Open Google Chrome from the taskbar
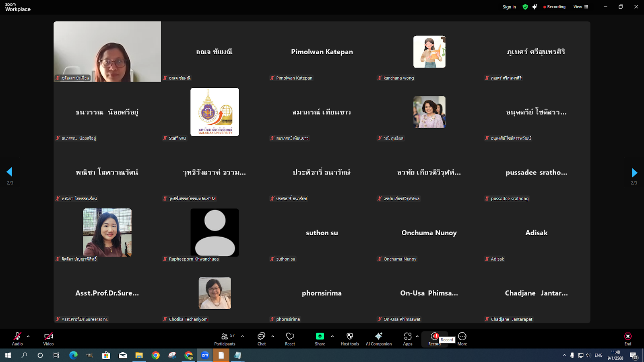 tap(155, 355)
